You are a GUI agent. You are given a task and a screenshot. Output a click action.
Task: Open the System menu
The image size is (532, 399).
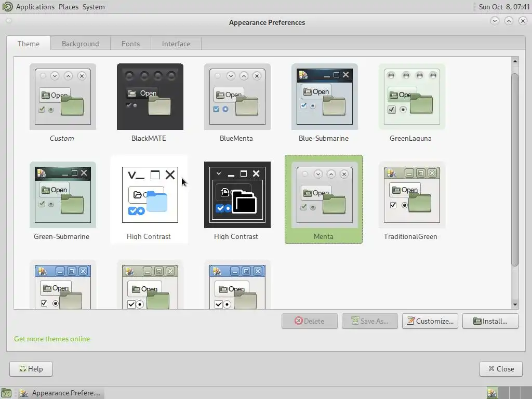(94, 7)
